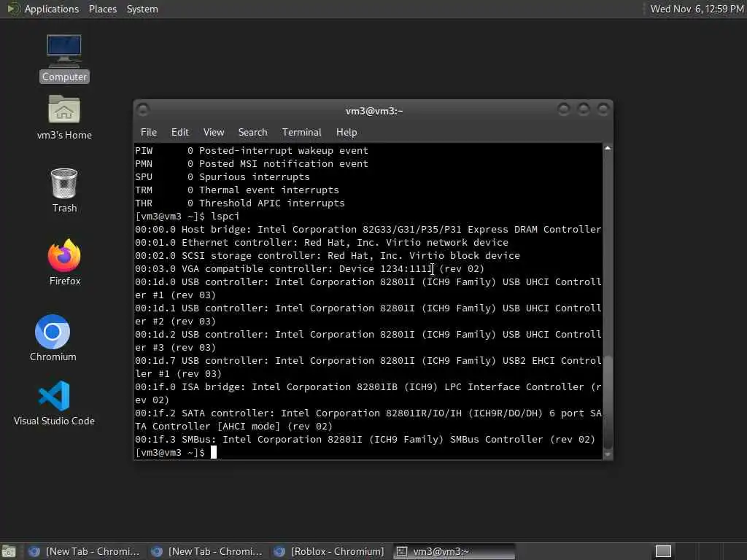This screenshot has width=747, height=560.
Task: Open the terminal Edit menu
Action: pos(179,133)
